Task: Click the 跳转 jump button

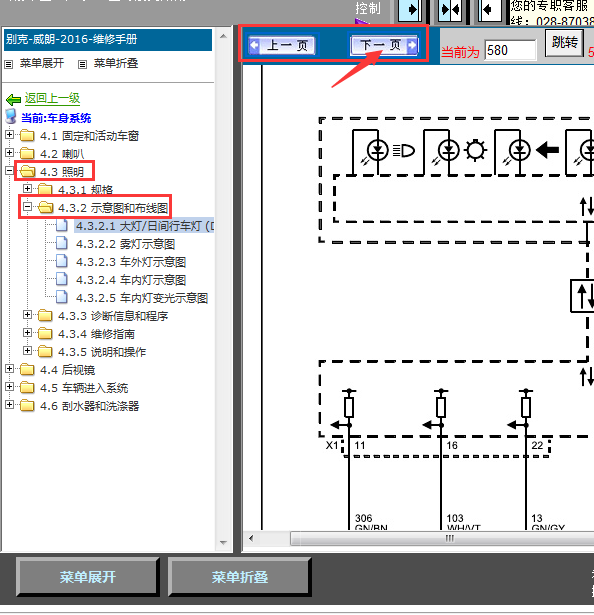Action: coord(565,43)
